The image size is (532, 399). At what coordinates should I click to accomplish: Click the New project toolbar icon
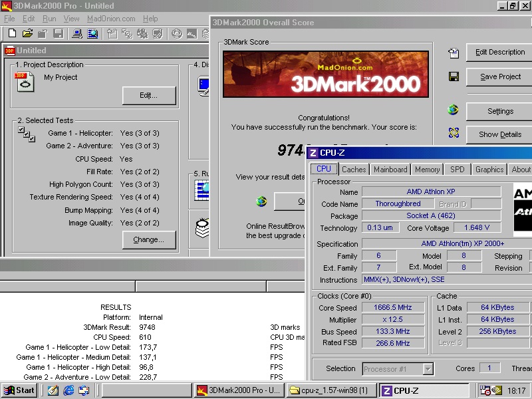click(x=12, y=33)
